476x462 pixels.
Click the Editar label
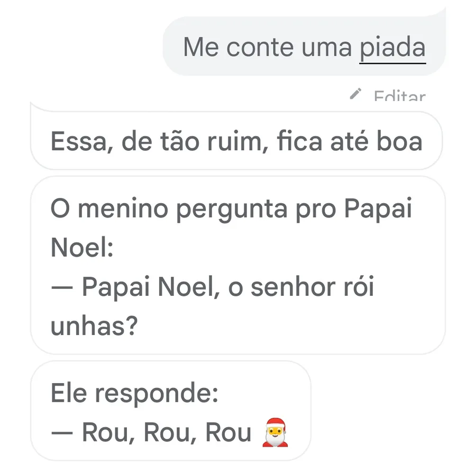click(x=399, y=97)
